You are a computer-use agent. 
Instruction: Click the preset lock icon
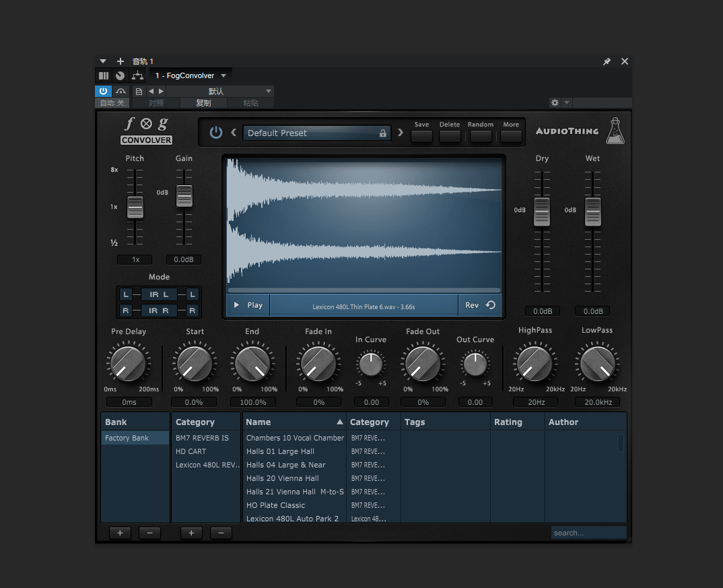click(383, 133)
